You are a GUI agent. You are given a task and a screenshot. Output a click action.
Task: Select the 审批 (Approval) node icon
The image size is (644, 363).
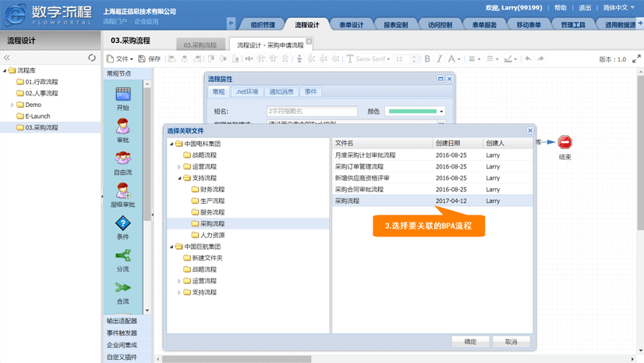pyautogui.click(x=122, y=126)
